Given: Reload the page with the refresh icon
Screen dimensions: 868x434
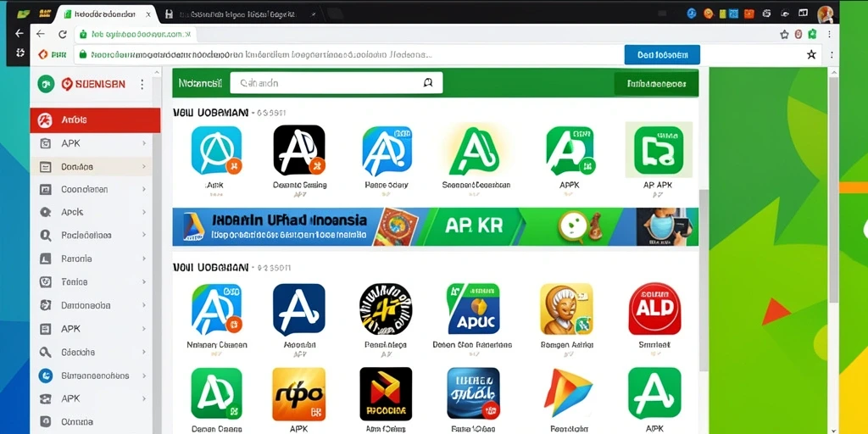Looking at the screenshot, I should 63,34.
